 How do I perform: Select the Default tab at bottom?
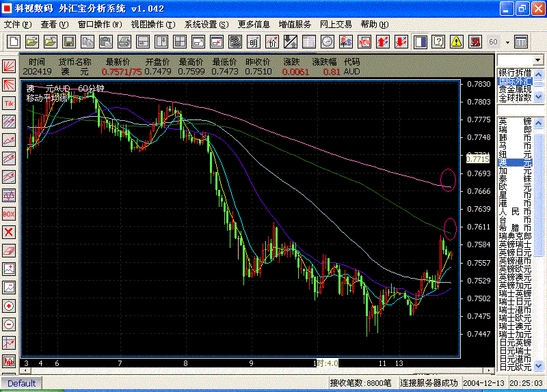coord(21,383)
